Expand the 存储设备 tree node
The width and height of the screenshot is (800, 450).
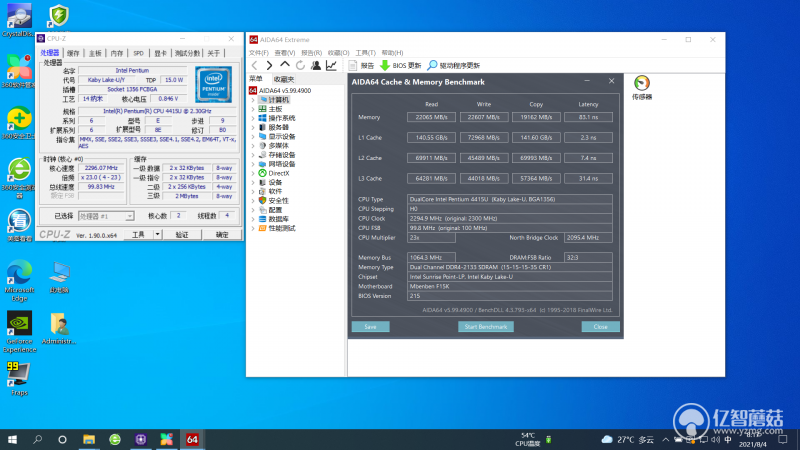coord(253,155)
